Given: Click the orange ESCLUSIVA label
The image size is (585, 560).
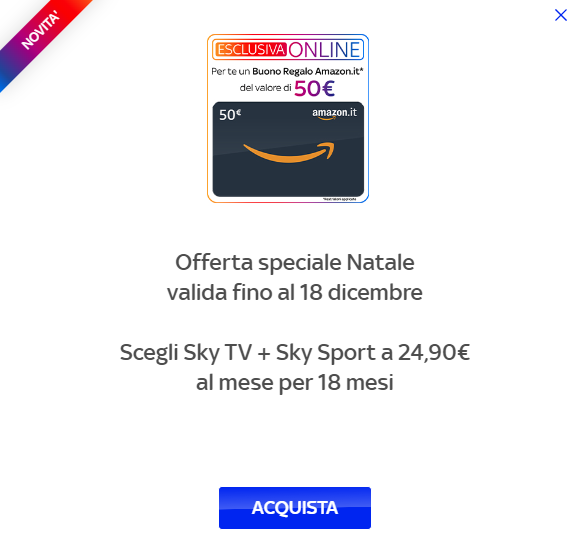Looking at the screenshot, I should (251, 49).
